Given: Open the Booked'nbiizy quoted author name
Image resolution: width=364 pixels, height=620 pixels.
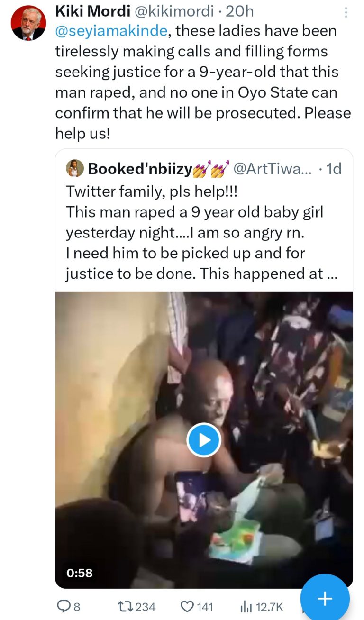Looking at the screenshot, I should 140,169.
